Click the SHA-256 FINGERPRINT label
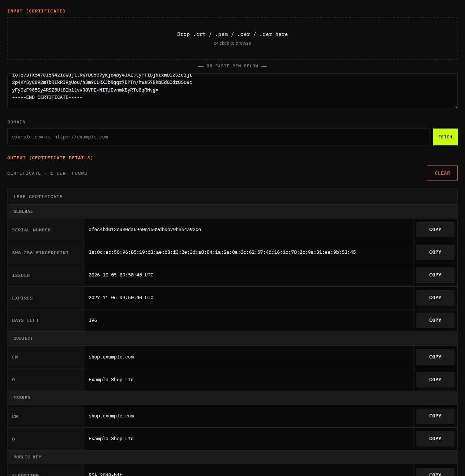This screenshot has width=465, height=476. click(x=40, y=253)
